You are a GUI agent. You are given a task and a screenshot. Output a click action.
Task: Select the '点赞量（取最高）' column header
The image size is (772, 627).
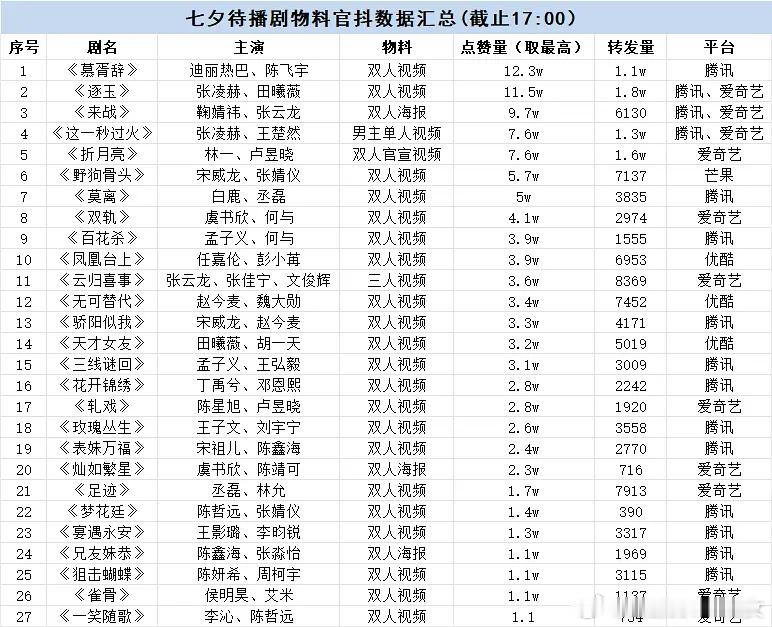(523, 48)
